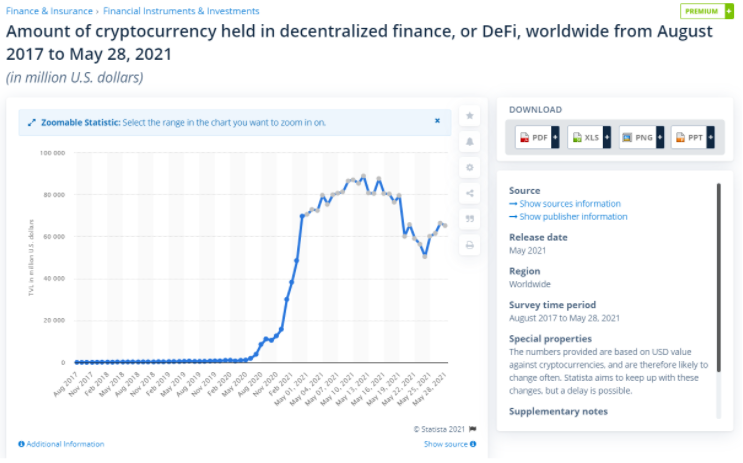Screen dimensions: 743x463
Task: Click Show source link below chart
Action: tap(450, 444)
